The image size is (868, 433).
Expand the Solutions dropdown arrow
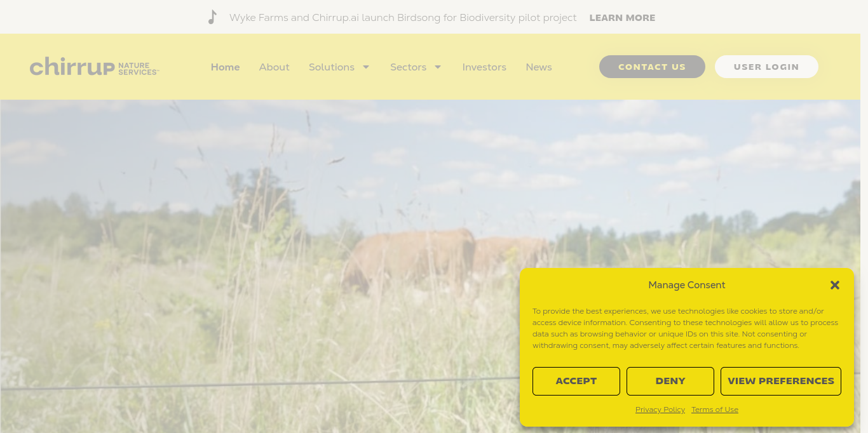click(366, 67)
